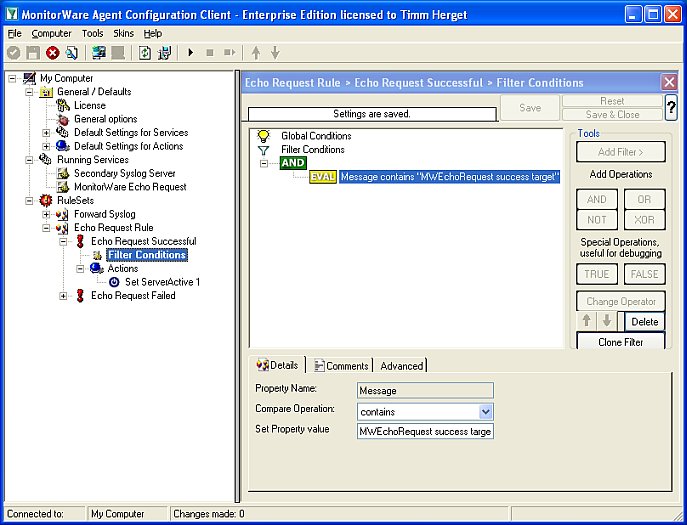This screenshot has width=687, height=525.
Task: Open the File menu
Action: coord(14,34)
